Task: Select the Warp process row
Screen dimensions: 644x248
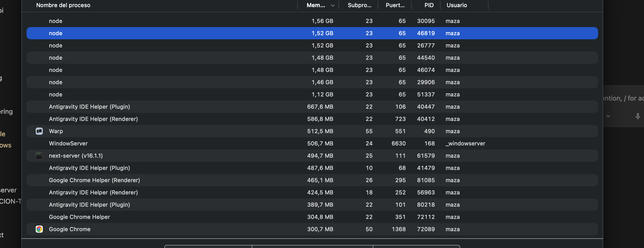Action: click(x=312, y=131)
